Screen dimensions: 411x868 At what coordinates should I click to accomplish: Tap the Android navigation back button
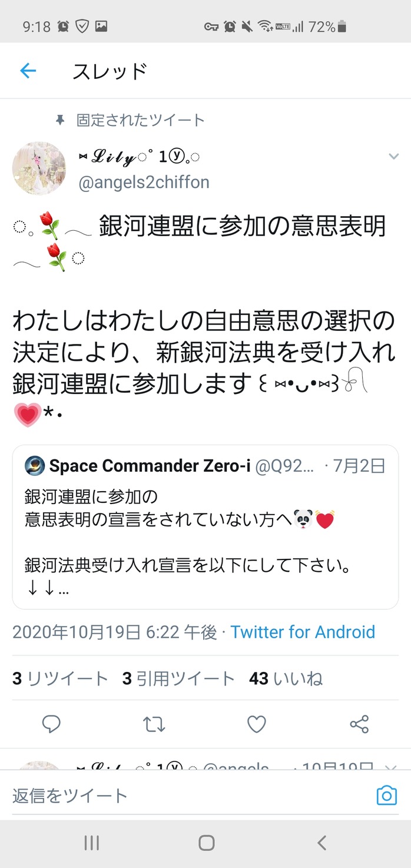coord(321,843)
